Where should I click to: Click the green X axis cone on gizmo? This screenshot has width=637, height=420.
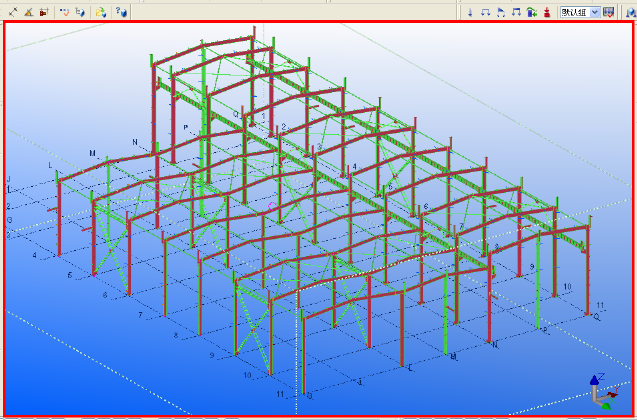click(x=607, y=405)
